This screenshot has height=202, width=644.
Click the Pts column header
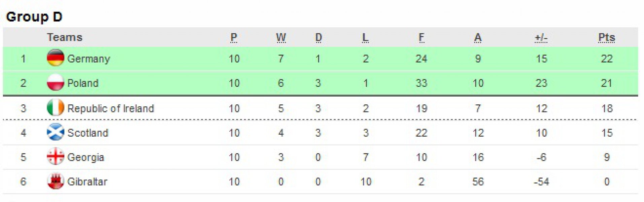(x=606, y=37)
